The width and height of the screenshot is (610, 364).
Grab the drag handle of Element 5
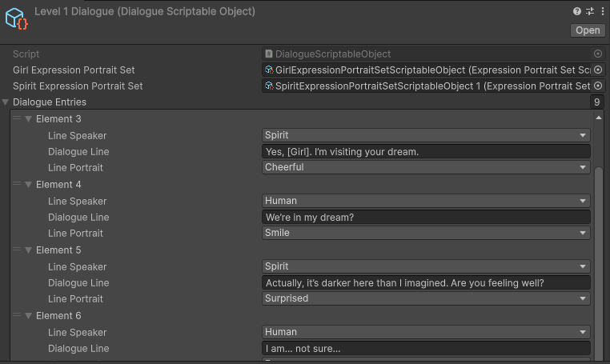(x=16, y=250)
